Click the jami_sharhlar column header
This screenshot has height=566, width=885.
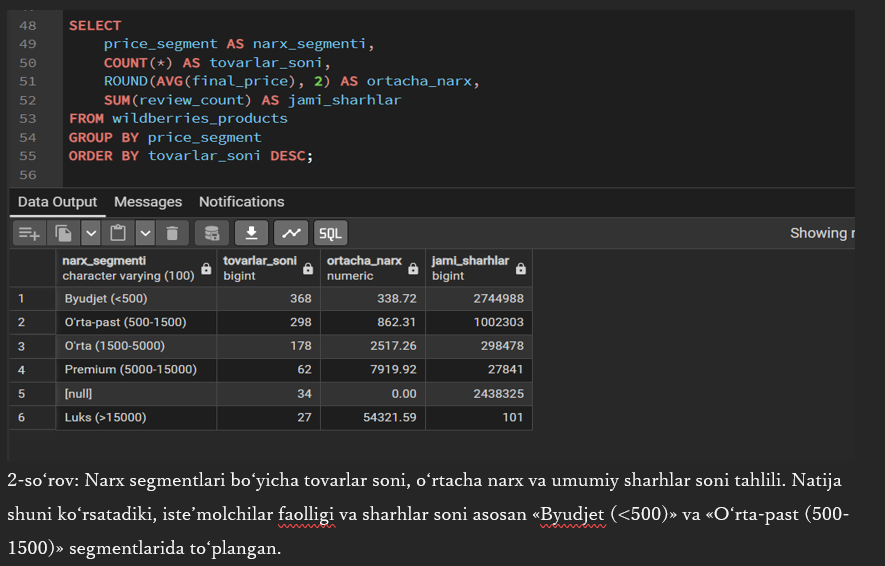click(x=479, y=268)
